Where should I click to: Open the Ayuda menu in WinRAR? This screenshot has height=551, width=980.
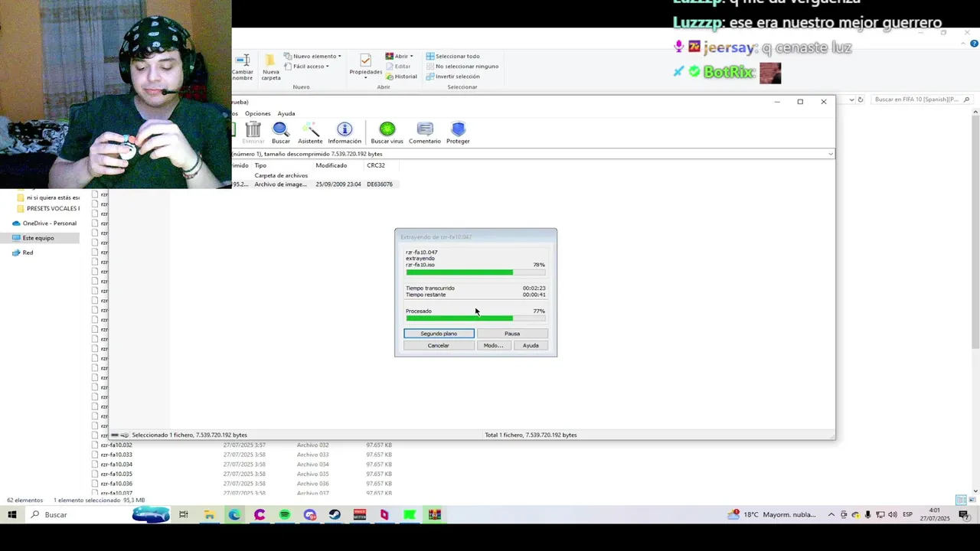(286, 113)
